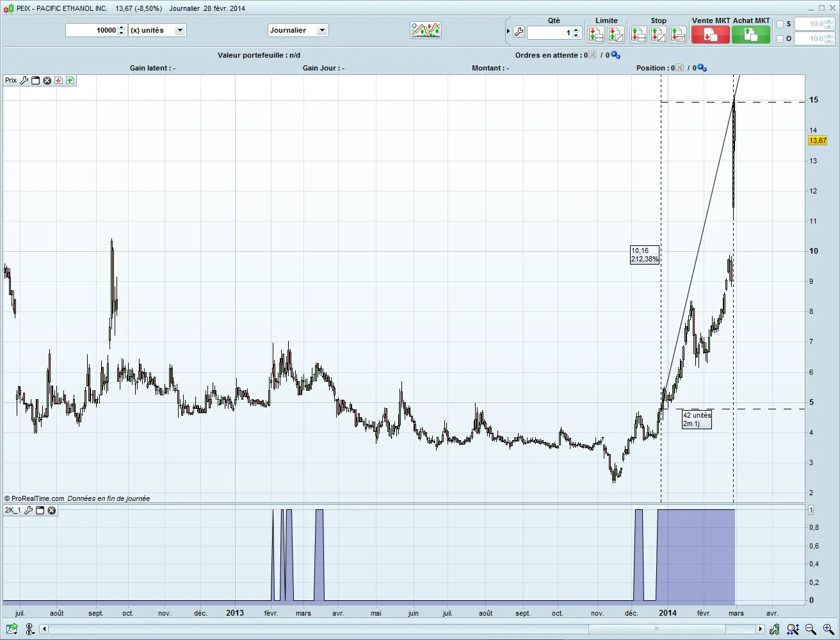Viewport: 840px width, 640px height.
Task: Enable the O checkbox
Action: point(780,39)
